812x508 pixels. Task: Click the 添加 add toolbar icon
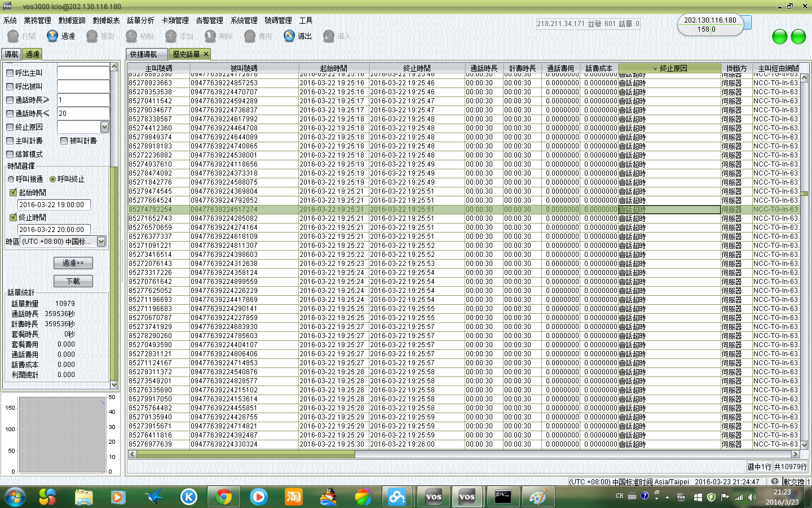pos(171,36)
